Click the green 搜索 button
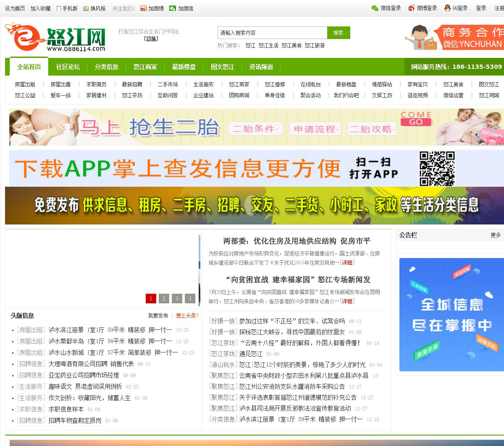The width and height of the screenshot is (504, 446). pos(339,33)
